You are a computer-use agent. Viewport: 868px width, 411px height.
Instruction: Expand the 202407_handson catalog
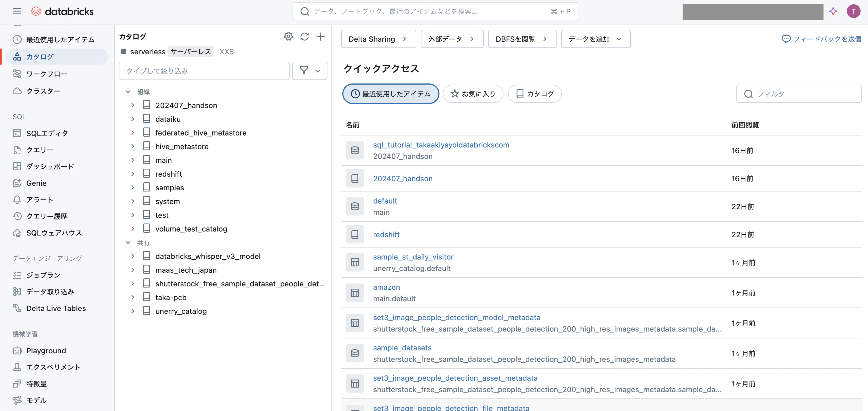[133, 105]
